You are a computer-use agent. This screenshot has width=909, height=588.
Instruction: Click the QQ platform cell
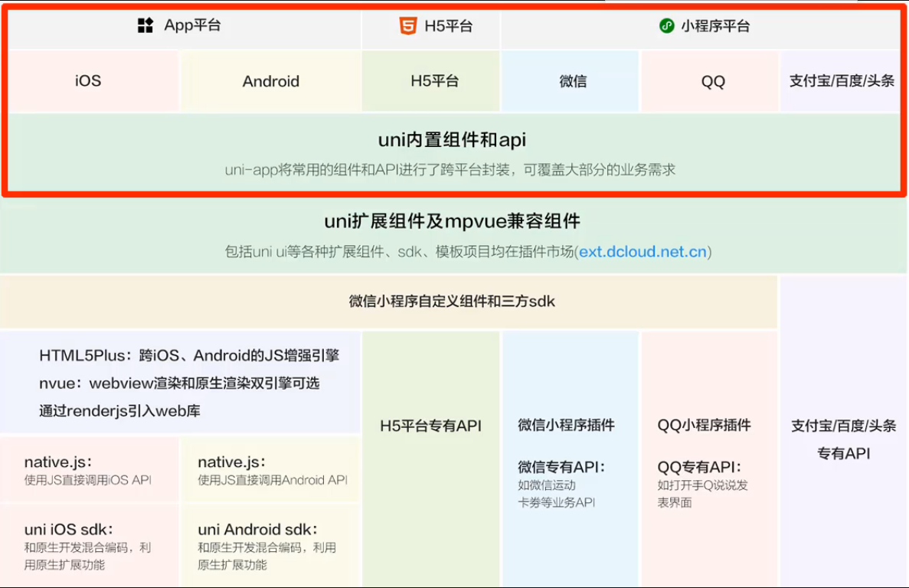pyautogui.click(x=710, y=81)
